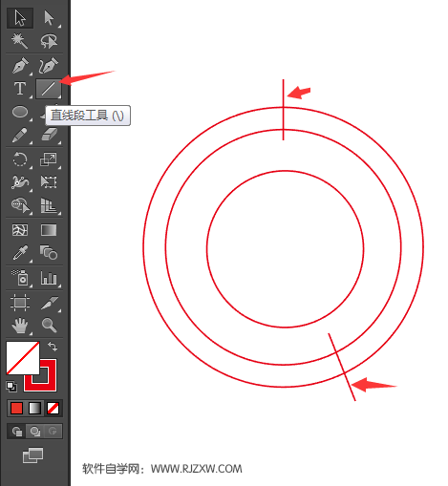The height and width of the screenshot is (486, 448).
Task: Select the Eyedropper tool
Action: (x=20, y=253)
